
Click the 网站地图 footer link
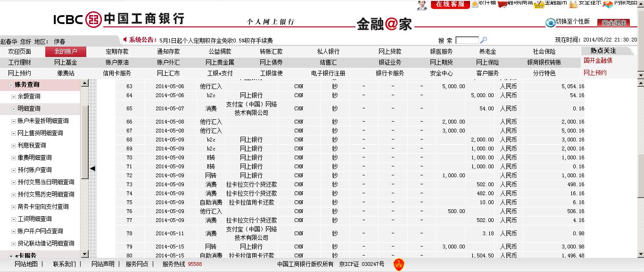[x=26, y=264]
